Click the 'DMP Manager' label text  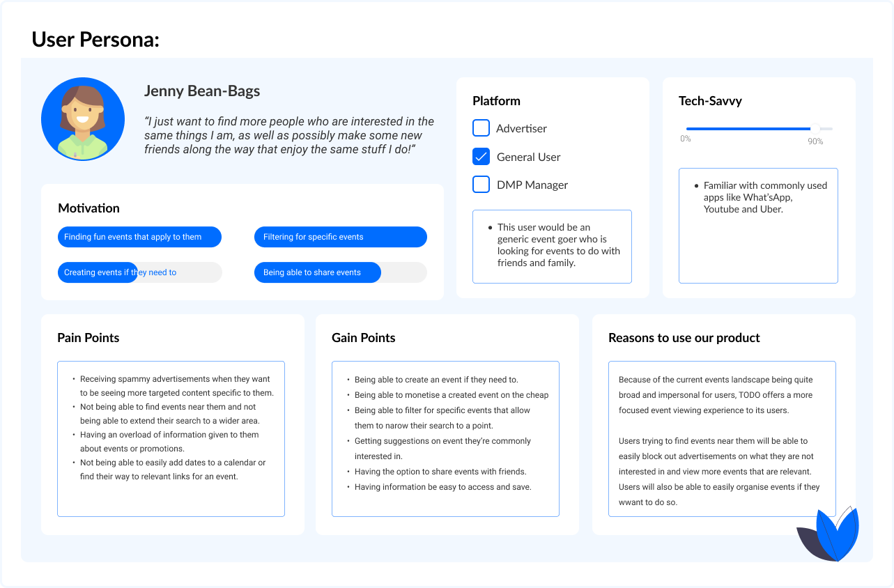532,185
